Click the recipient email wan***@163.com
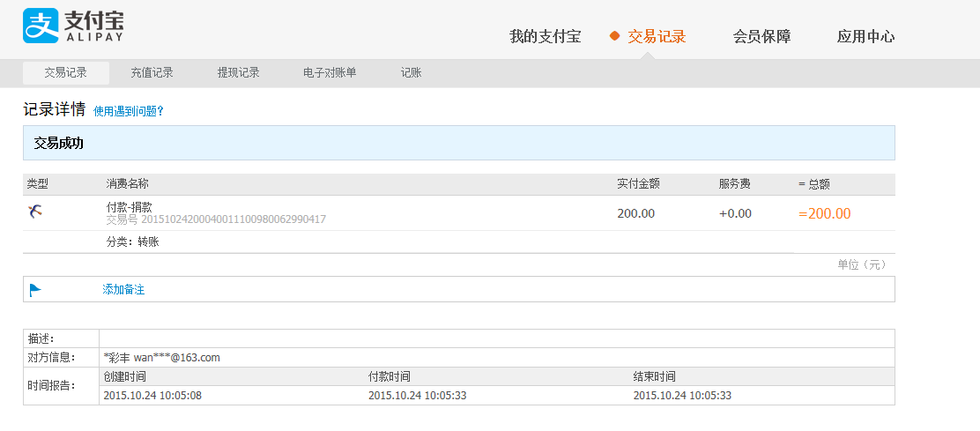This screenshot has width=980, height=431. pos(176,358)
